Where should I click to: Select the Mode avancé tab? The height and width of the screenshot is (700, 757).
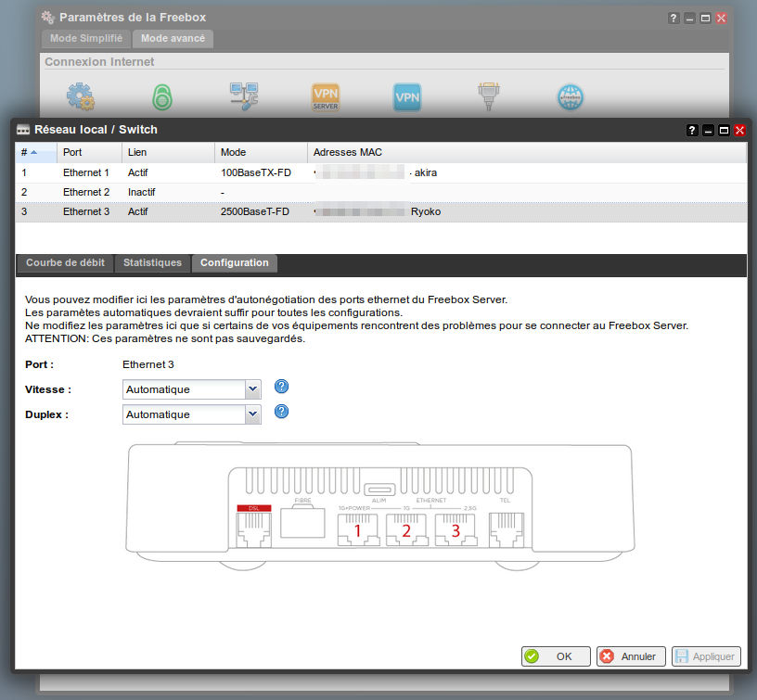pyautogui.click(x=173, y=39)
